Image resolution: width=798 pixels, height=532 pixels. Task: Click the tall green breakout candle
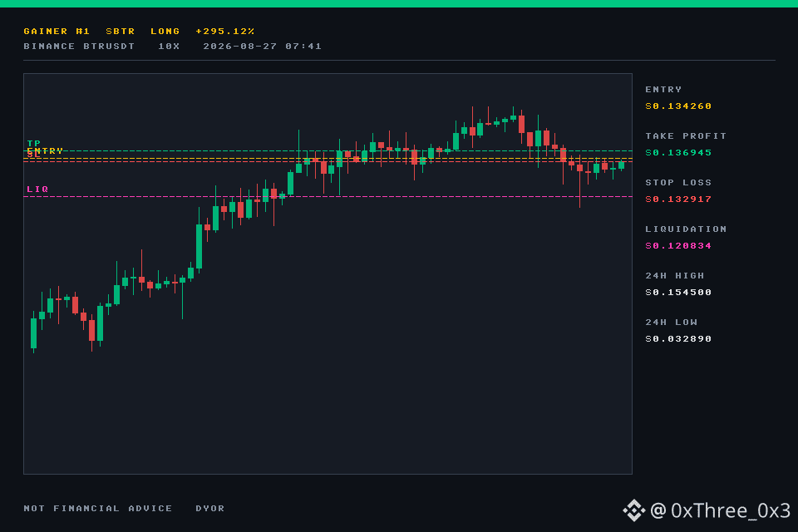click(x=199, y=246)
